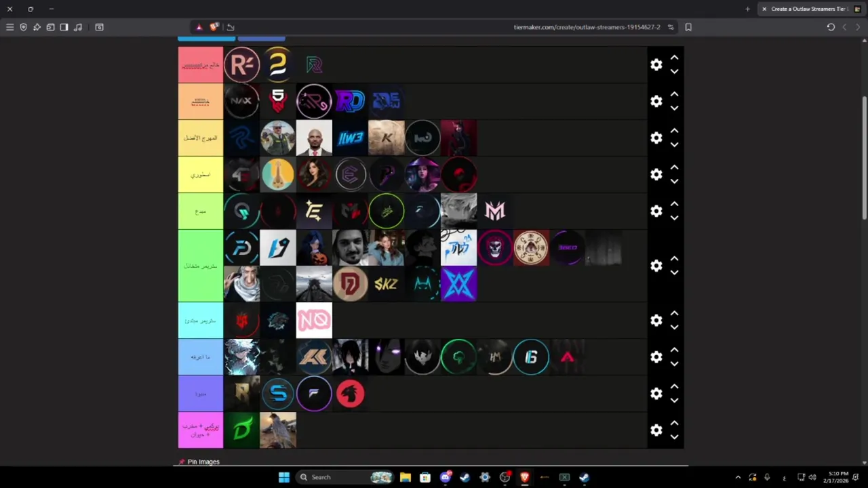Move the blue tier row down

(674, 363)
